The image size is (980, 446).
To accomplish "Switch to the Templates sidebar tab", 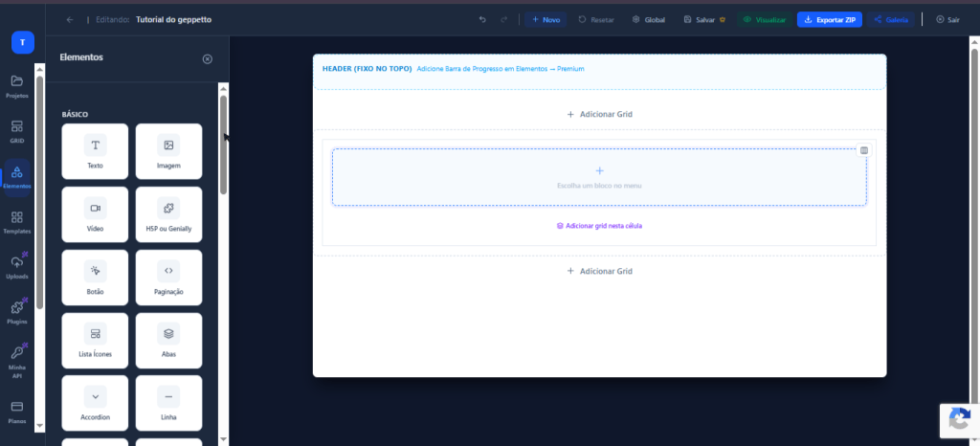I will point(17,222).
